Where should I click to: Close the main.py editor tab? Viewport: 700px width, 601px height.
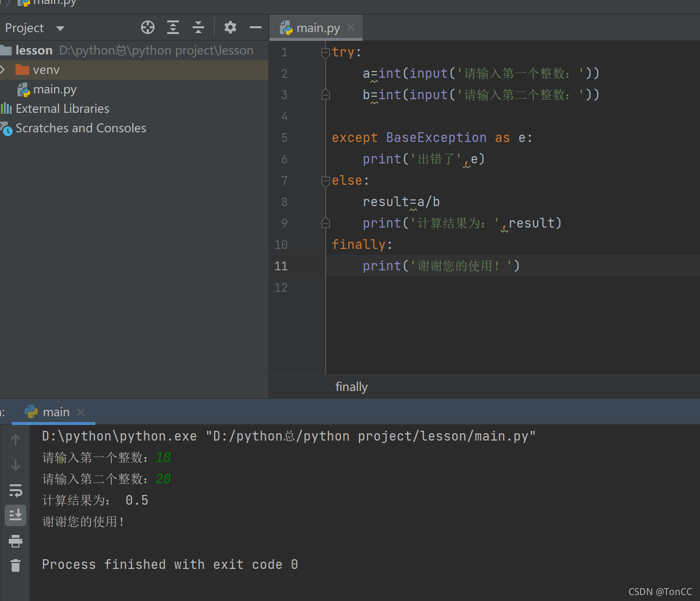(x=351, y=28)
